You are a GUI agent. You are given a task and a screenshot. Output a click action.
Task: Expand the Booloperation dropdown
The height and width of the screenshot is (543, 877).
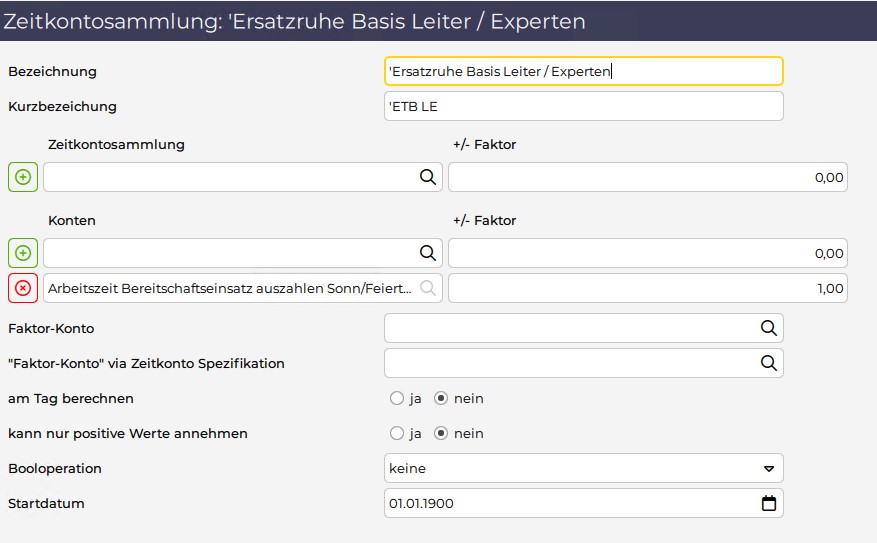(x=584, y=468)
